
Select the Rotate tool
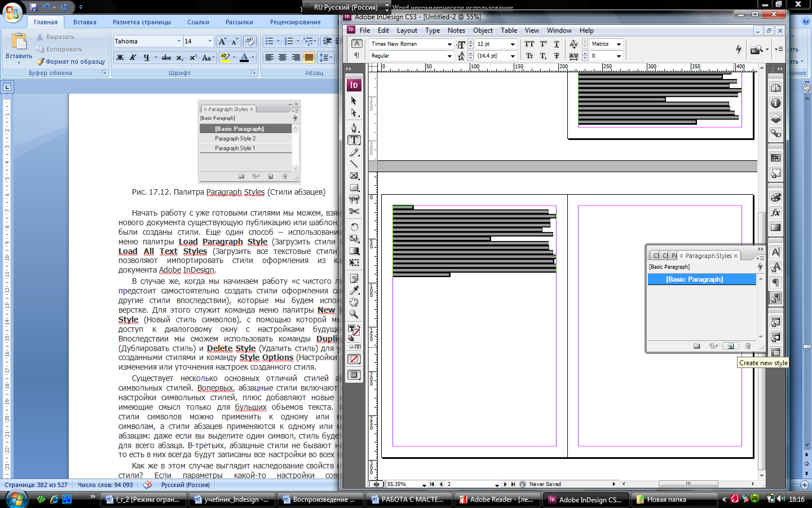[354, 227]
